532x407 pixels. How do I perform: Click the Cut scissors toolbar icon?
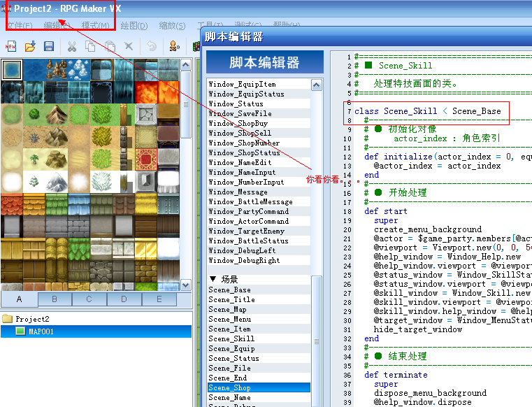point(71,46)
